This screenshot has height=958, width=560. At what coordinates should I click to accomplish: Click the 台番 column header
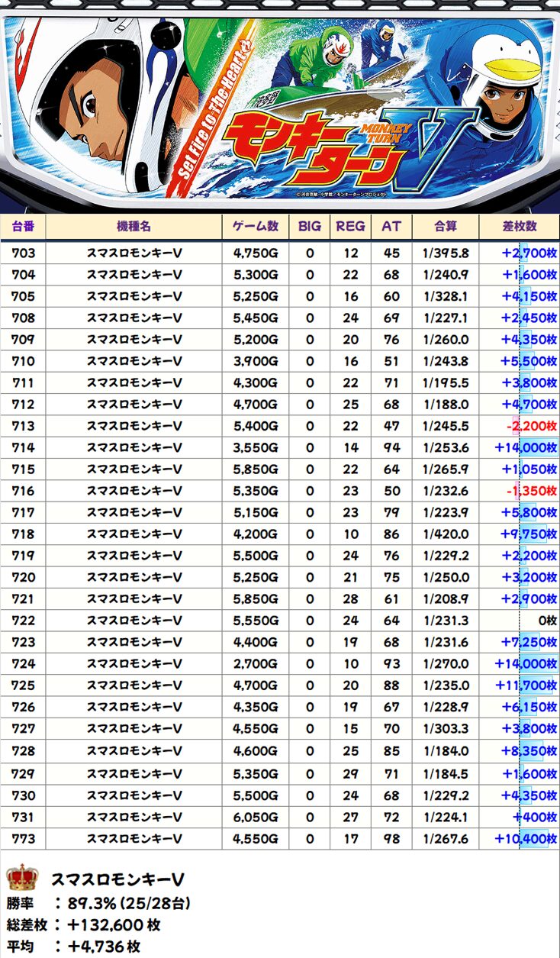[x=23, y=227]
